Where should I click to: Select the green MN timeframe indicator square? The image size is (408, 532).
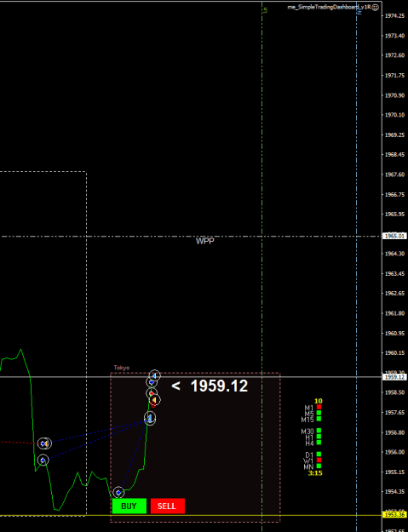[x=319, y=466]
